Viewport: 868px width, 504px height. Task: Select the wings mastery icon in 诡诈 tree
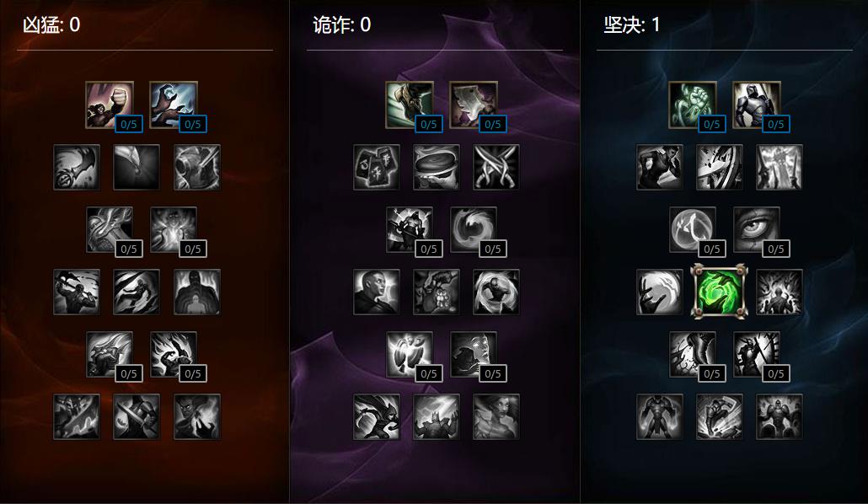click(x=409, y=355)
